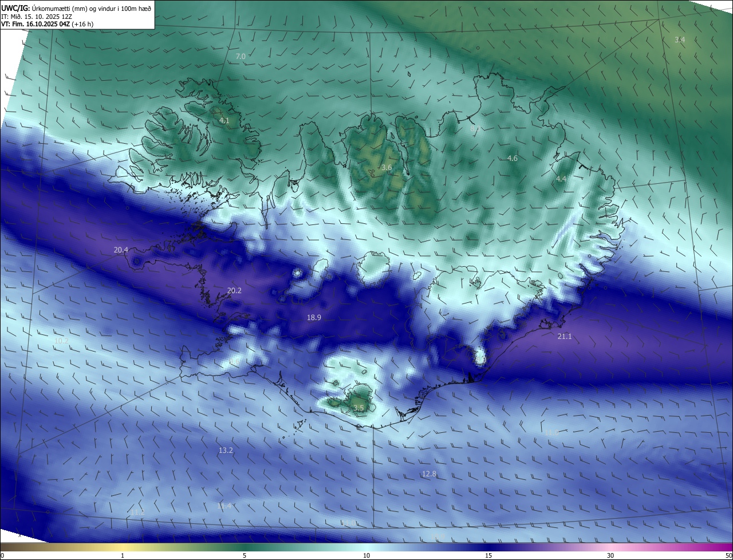
Task: Click the 11.4 value label on the map
Action: [224, 506]
